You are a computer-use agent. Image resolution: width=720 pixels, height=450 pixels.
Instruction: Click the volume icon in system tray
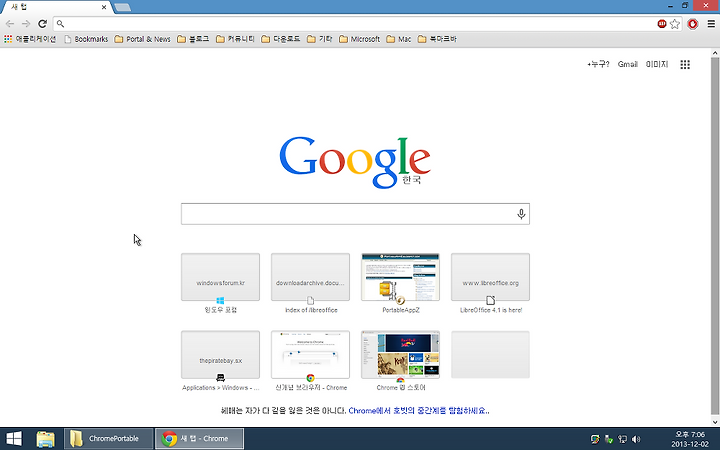point(636,439)
